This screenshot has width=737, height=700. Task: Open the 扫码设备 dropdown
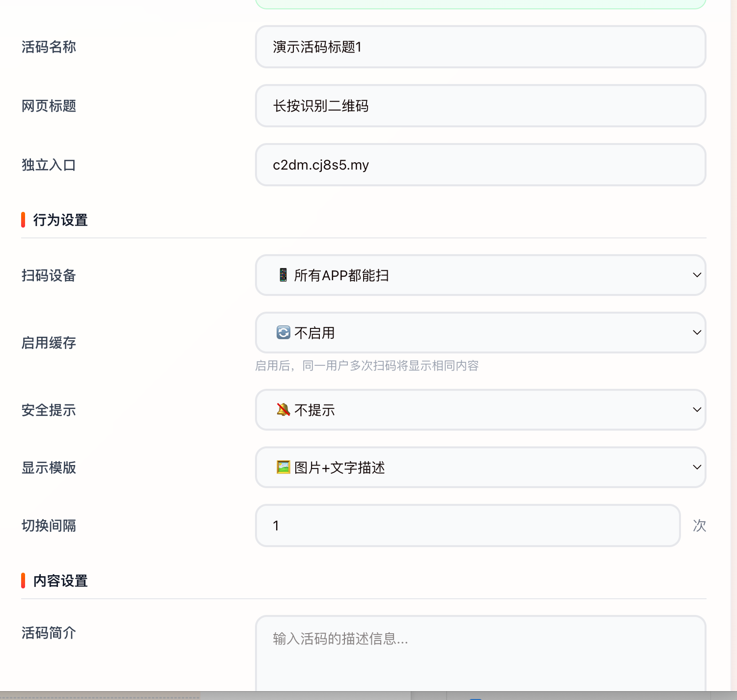[x=481, y=275]
